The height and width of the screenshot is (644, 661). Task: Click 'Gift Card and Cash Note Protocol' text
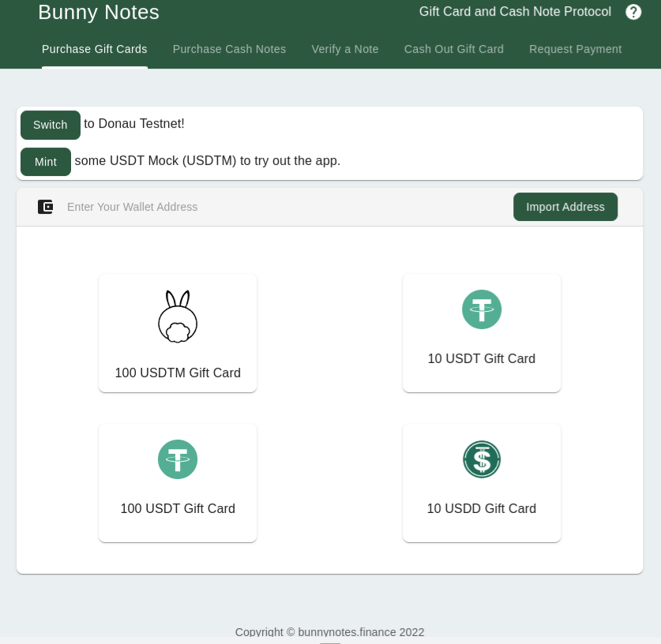pyautogui.click(x=515, y=11)
